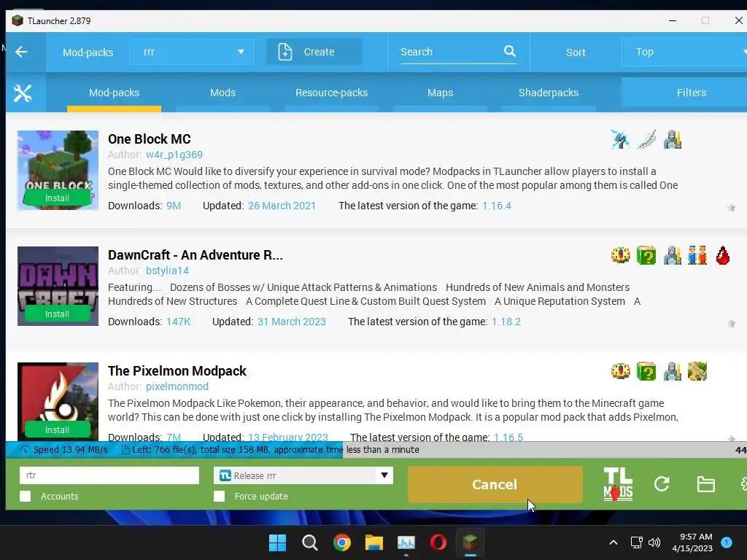Launch Google Chrome from the taskbar

[x=342, y=542]
